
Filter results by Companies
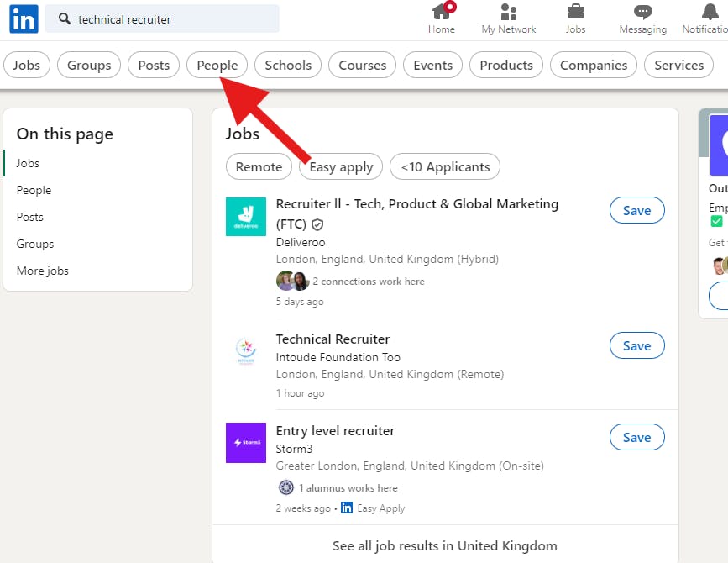594,65
